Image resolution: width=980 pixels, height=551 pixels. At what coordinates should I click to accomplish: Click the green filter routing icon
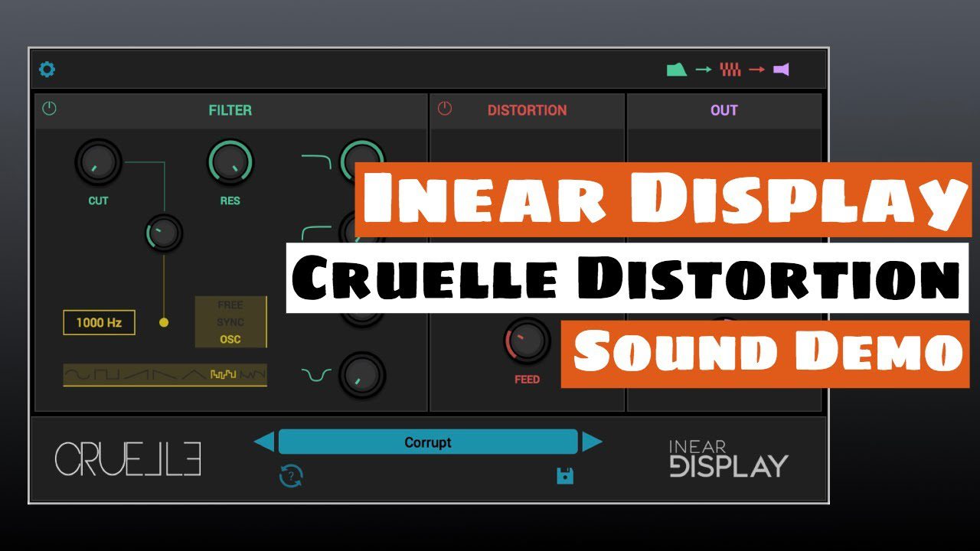[676, 70]
